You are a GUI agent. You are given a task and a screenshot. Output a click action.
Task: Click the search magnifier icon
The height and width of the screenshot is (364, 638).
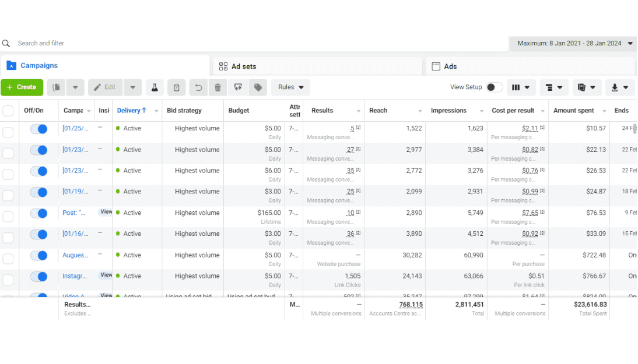(6, 43)
